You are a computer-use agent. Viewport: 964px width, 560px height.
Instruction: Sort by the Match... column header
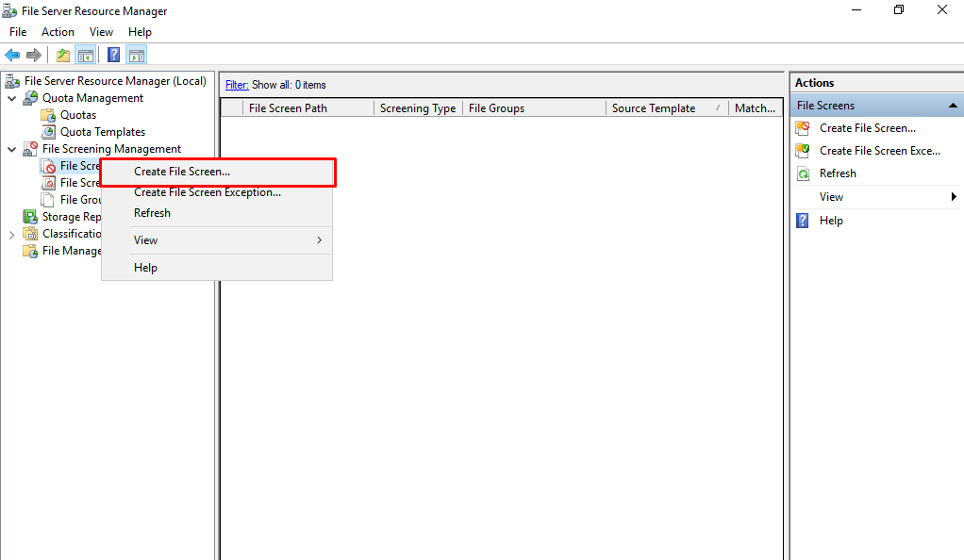pos(755,108)
